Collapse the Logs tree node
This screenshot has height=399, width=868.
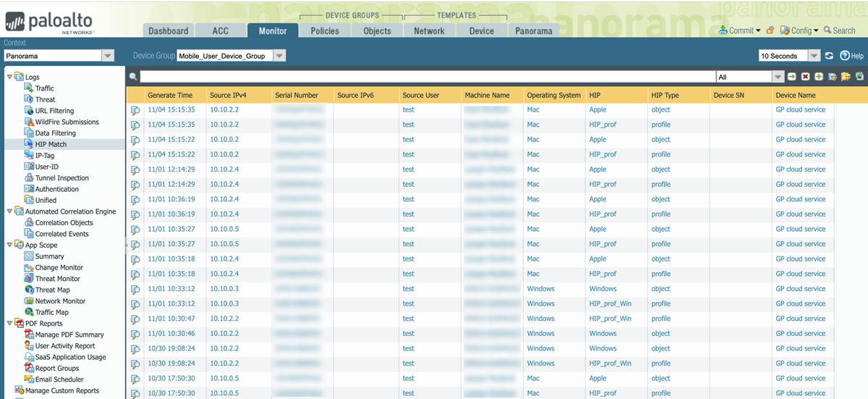click(9, 77)
